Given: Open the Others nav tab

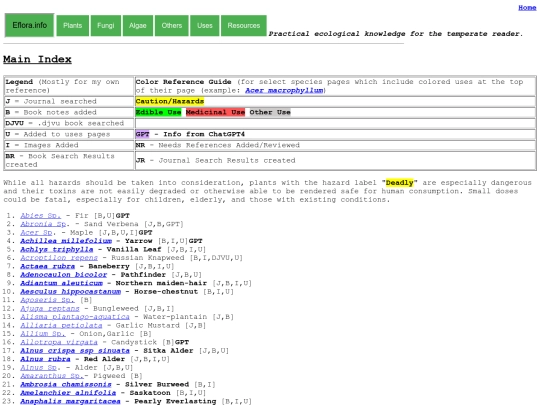Looking at the screenshot, I should click(x=172, y=25).
